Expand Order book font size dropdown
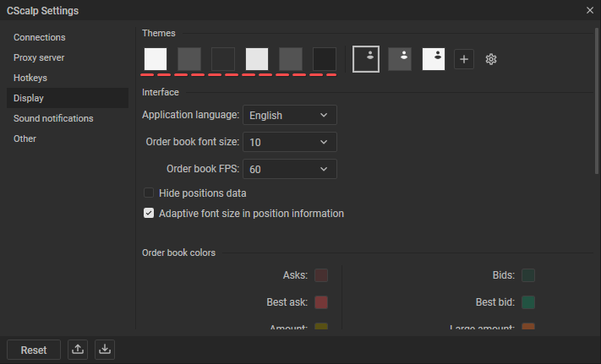Screen dimensions: 601x364 (289, 142)
